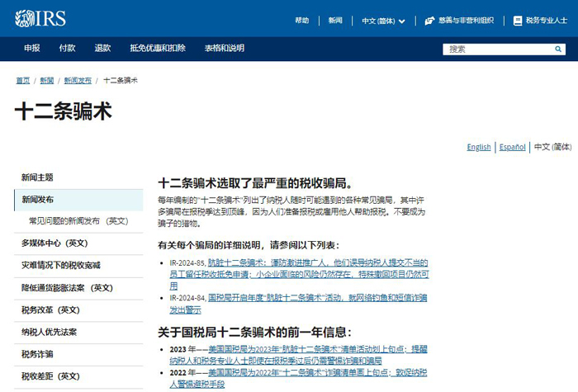Open the 慈善与非营利组织 link

[x=466, y=21]
